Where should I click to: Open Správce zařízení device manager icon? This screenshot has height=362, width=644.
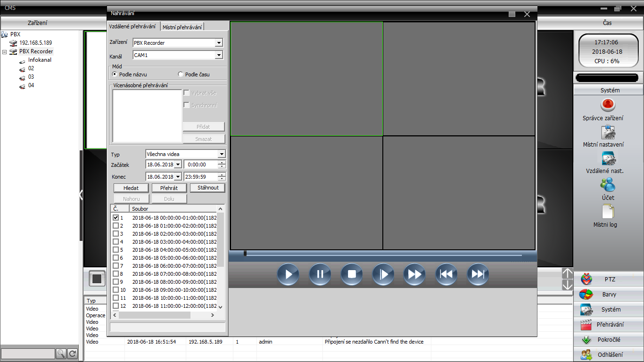pyautogui.click(x=608, y=105)
